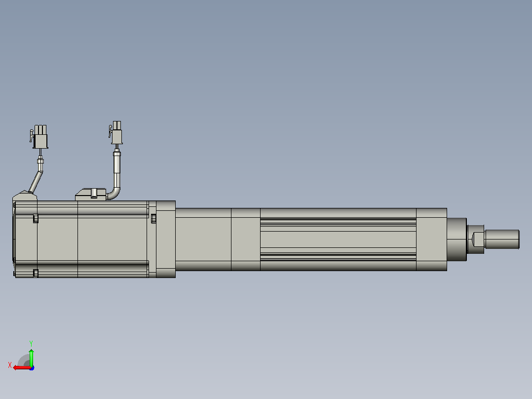
Task: Pick the round rod collar past the end cap
Action: [456, 239]
